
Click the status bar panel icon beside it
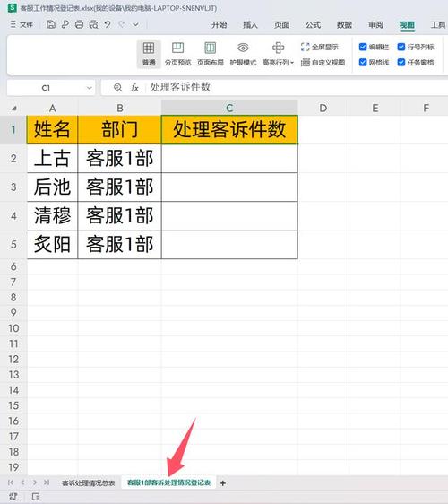pyautogui.click(x=36, y=497)
